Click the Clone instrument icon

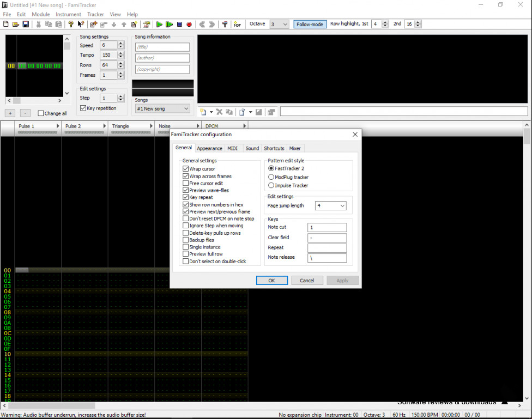pos(229,112)
